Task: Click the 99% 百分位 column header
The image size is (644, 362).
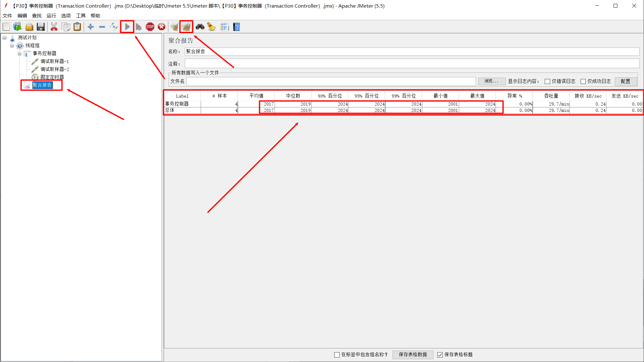Action: (404, 96)
